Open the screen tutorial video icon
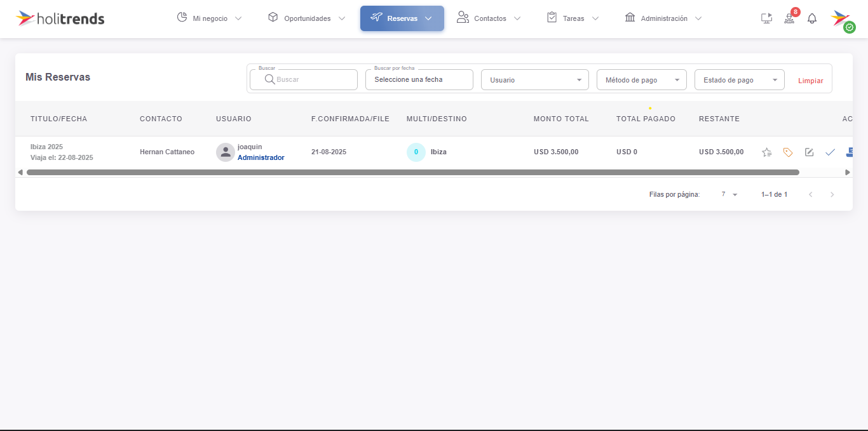Image resolution: width=868 pixels, height=431 pixels. (766, 18)
